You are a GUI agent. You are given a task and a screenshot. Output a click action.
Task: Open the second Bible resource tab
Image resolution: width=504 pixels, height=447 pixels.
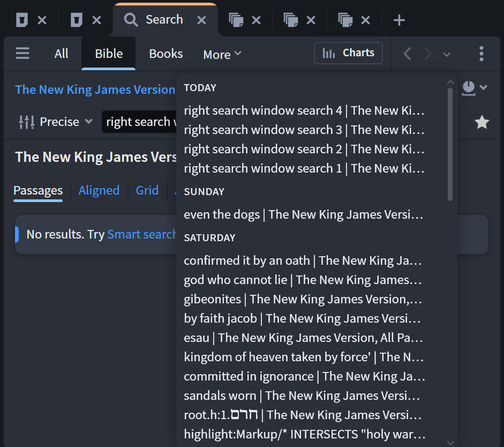[x=77, y=20]
